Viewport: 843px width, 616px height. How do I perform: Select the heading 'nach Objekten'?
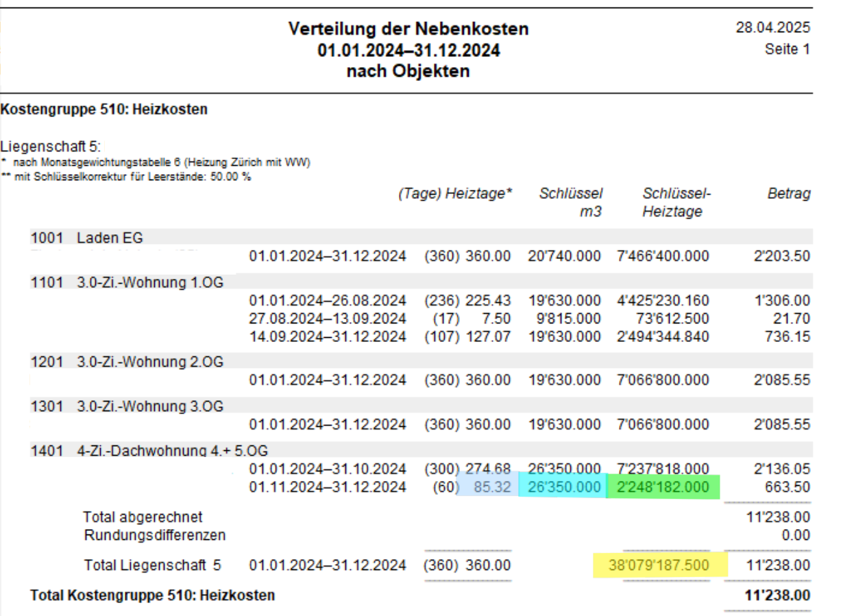(408, 71)
